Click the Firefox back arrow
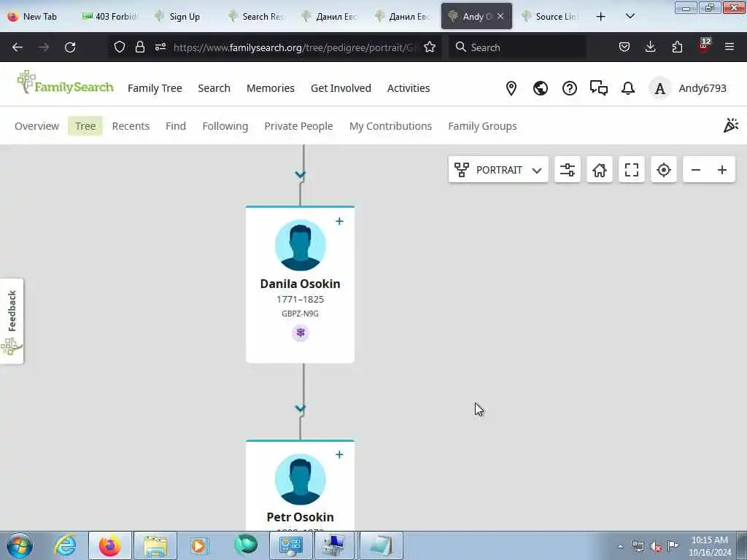Screen dimensions: 747x560 tap(18, 47)
